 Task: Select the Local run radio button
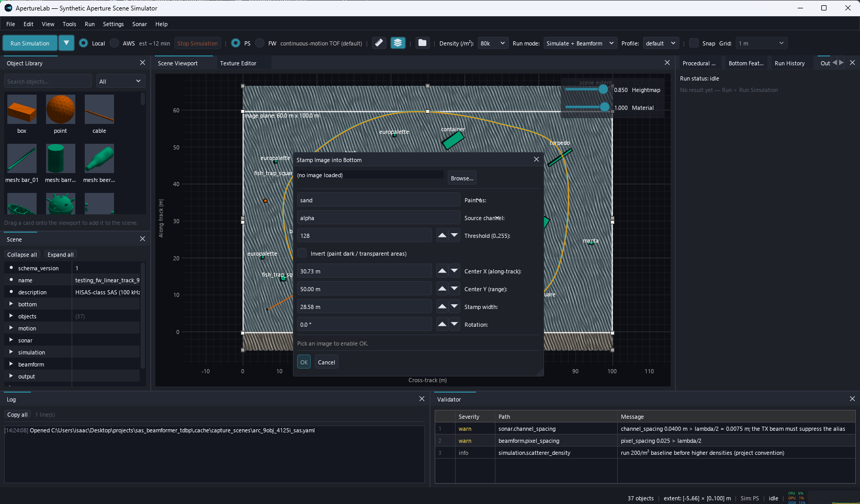click(83, 43)
